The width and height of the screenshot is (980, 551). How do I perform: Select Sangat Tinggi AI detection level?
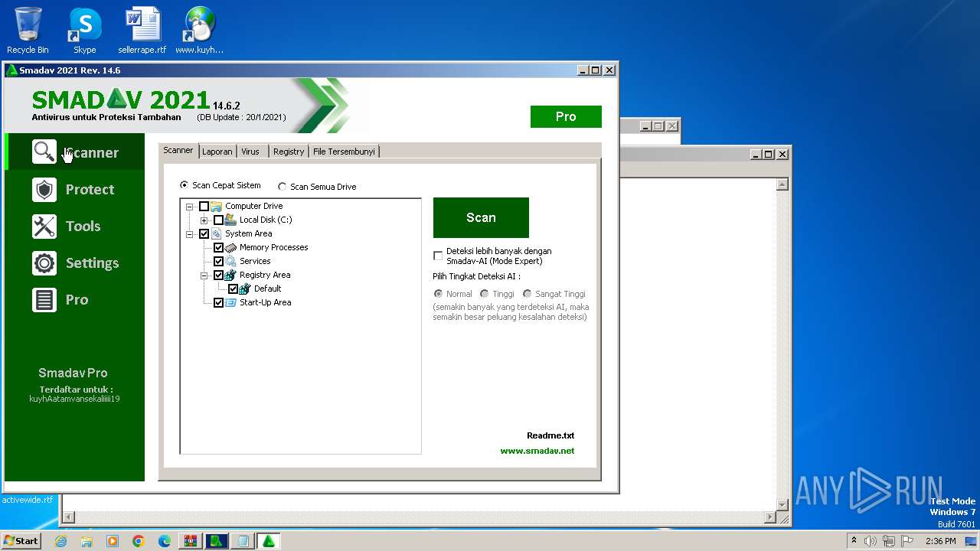pos(527,294)
